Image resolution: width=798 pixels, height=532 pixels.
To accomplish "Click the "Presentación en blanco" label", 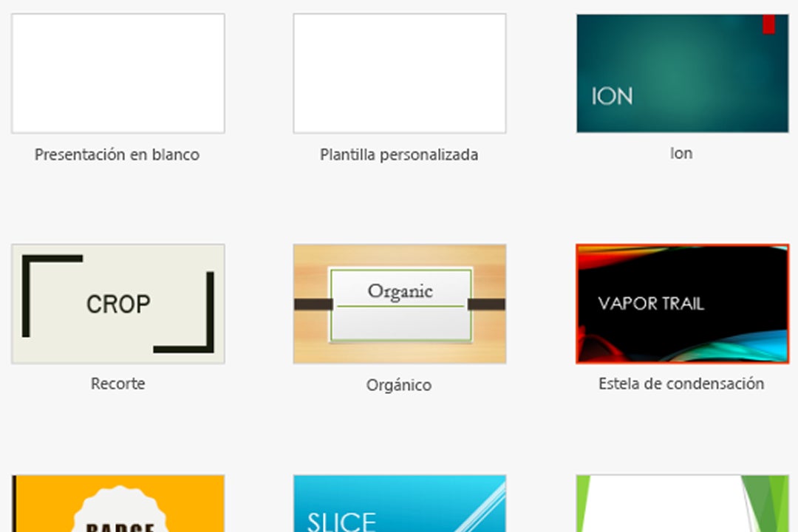I will 117,155.
